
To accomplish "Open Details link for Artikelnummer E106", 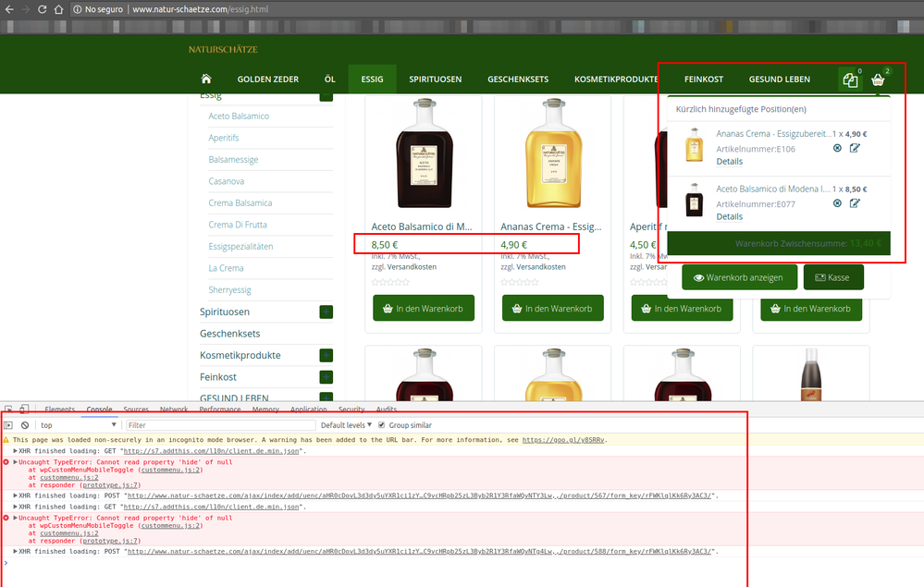I will [x=730, y=161].
